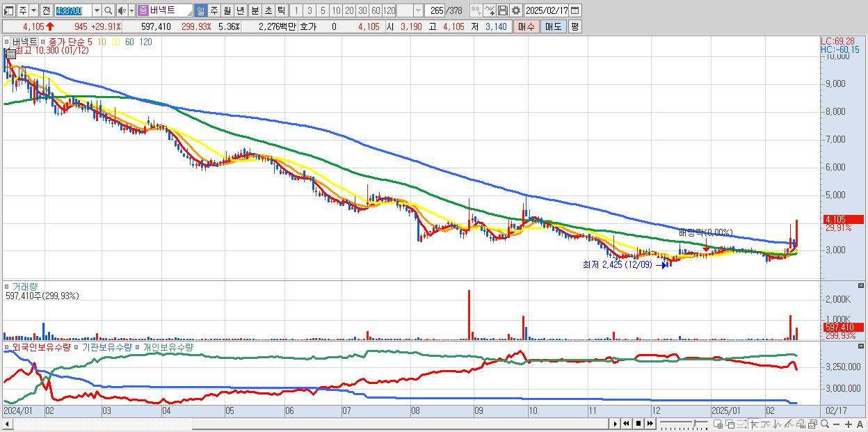Close the volume panel with its X

click(x=862, y=286)
